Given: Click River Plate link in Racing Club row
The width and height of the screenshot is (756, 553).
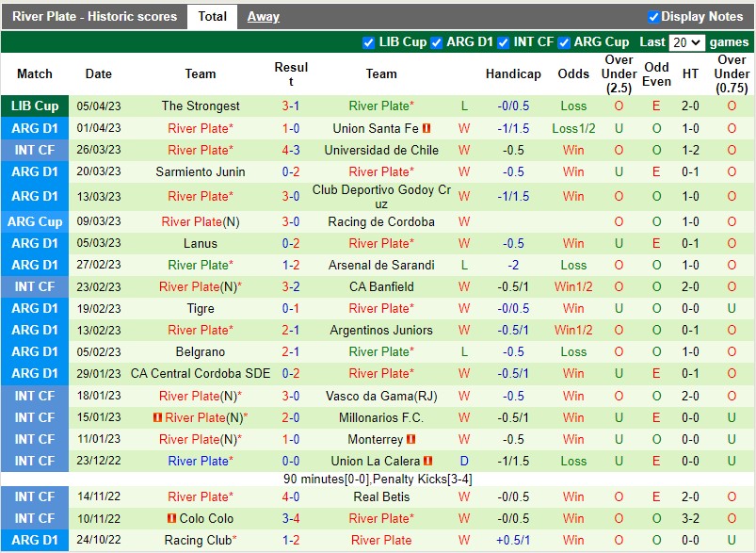Looking at the screenshot, I should [x=381, y=540].
